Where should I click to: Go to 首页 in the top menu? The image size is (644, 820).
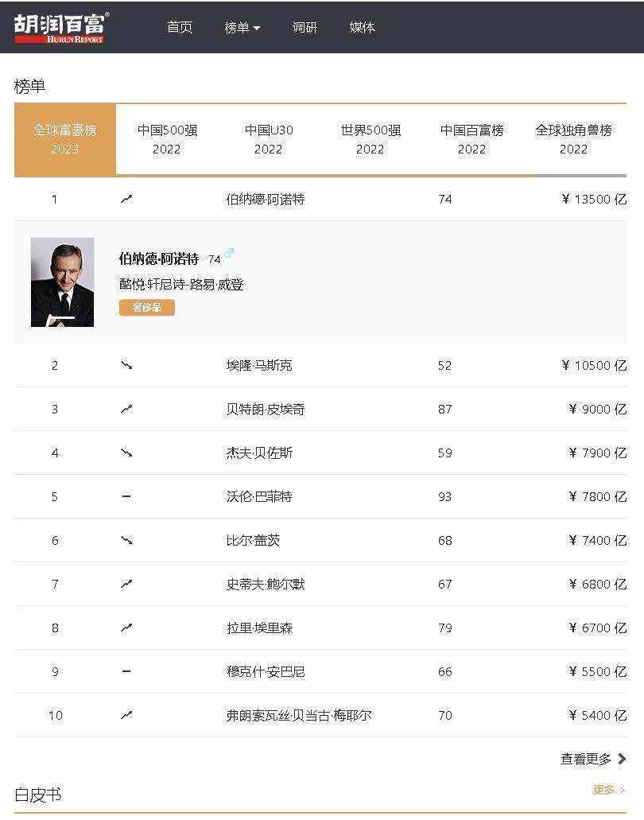[180, 27]
